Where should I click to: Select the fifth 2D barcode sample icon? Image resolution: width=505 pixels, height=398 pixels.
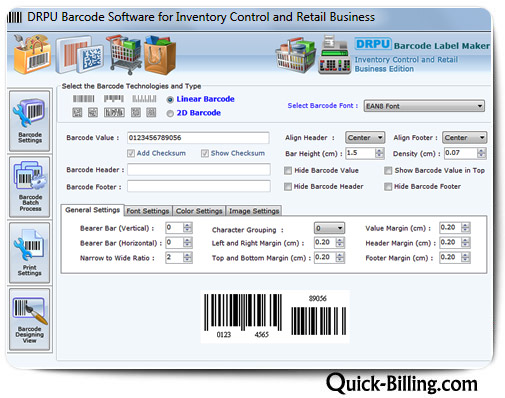(x=151, y=113)
